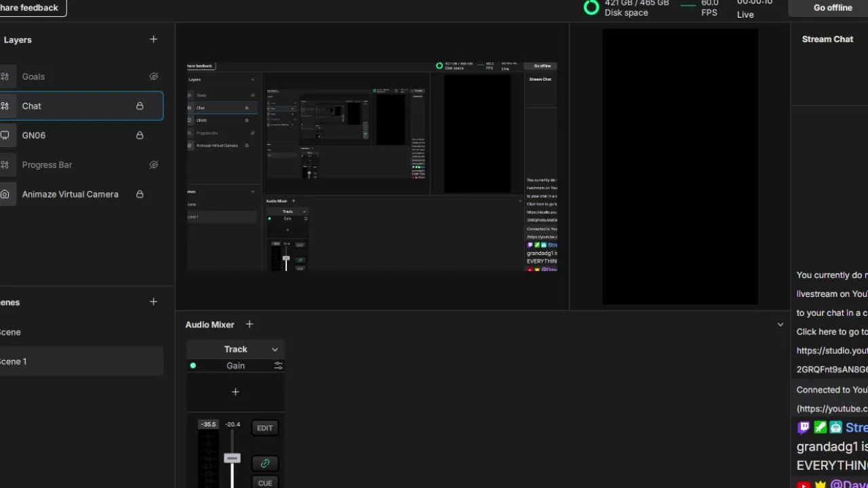This screenshot has height=488, width=868.
Task: Open the Gain effect settings sliders icon
Action: (x=278, y=365)
